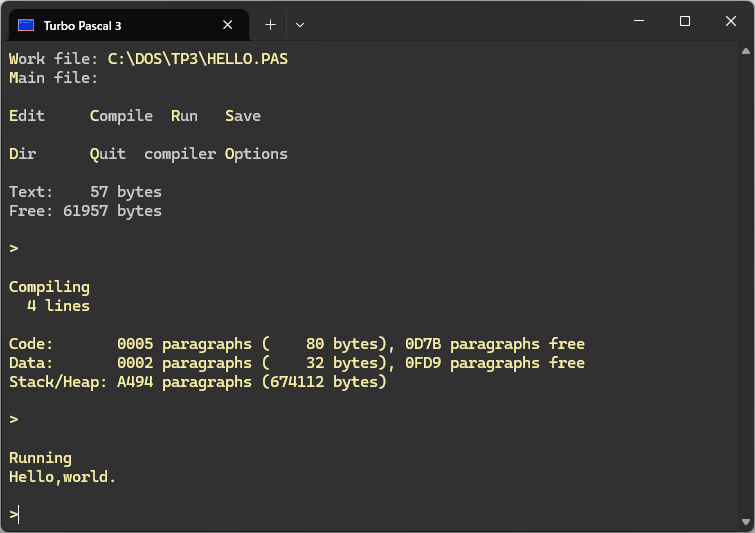Click the Edit menu command
Image resolution: width=755 pixels, height=533 pixels.
click(27, 116)
